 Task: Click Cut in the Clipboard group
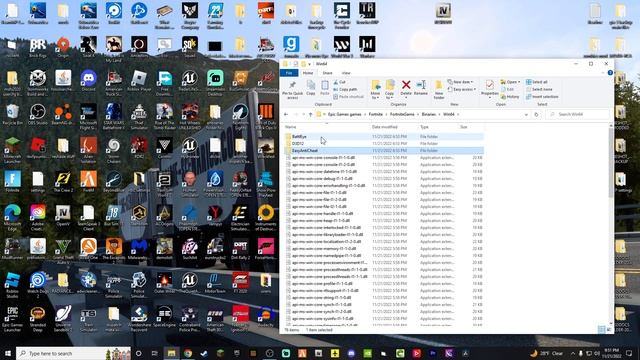(x=339, y=82)
